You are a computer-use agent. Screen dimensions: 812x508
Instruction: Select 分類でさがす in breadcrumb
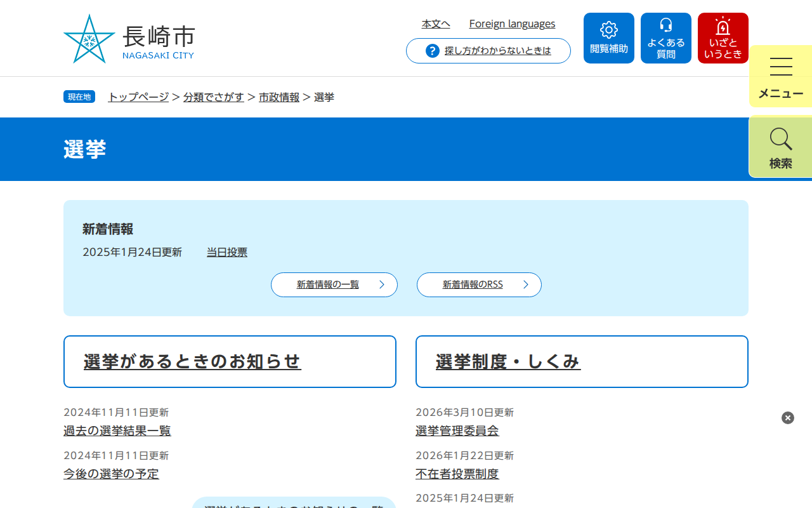(214, 97)
